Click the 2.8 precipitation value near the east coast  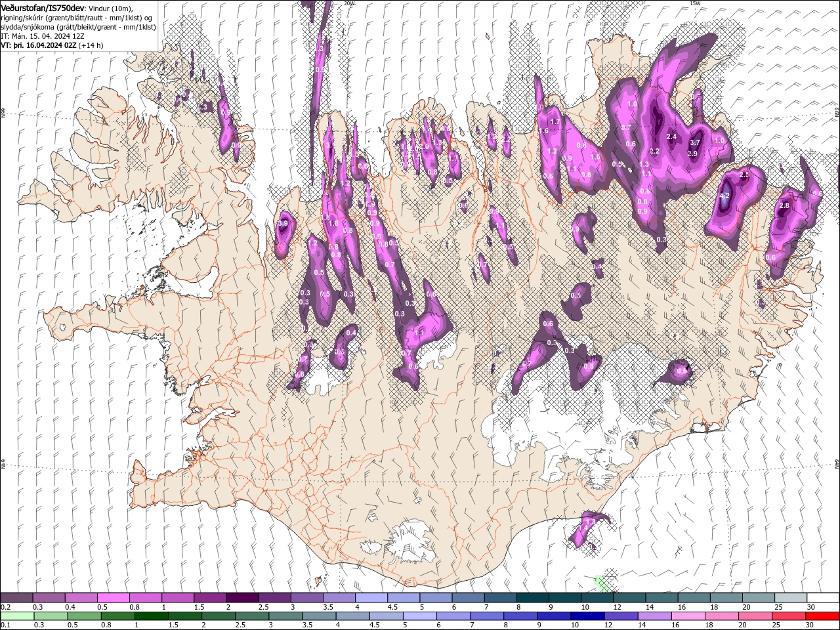click(x=784, y=205)
